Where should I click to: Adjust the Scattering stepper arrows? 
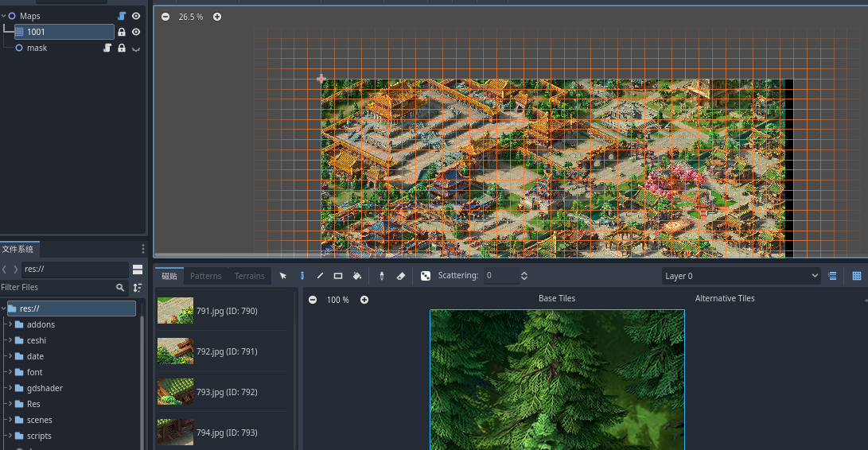(524, 276)
